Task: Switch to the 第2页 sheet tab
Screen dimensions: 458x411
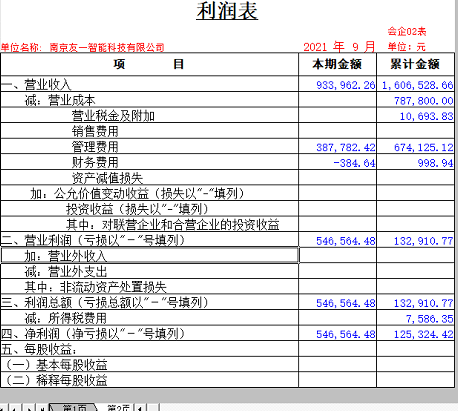Action: pos(118,408)
